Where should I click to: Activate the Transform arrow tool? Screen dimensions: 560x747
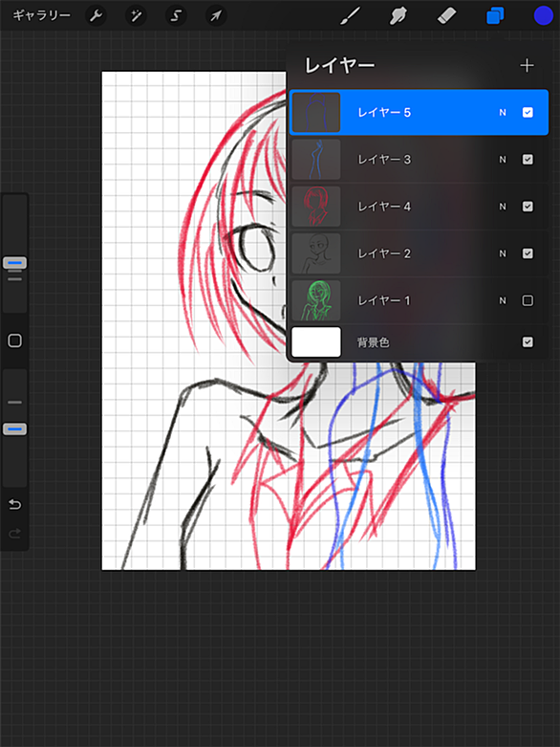(216, 15)
